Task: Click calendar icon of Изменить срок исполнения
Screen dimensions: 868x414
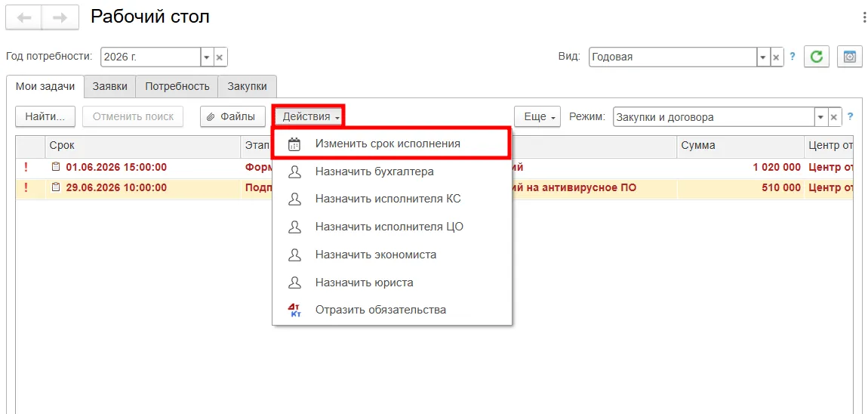Action: coord(295,144)
